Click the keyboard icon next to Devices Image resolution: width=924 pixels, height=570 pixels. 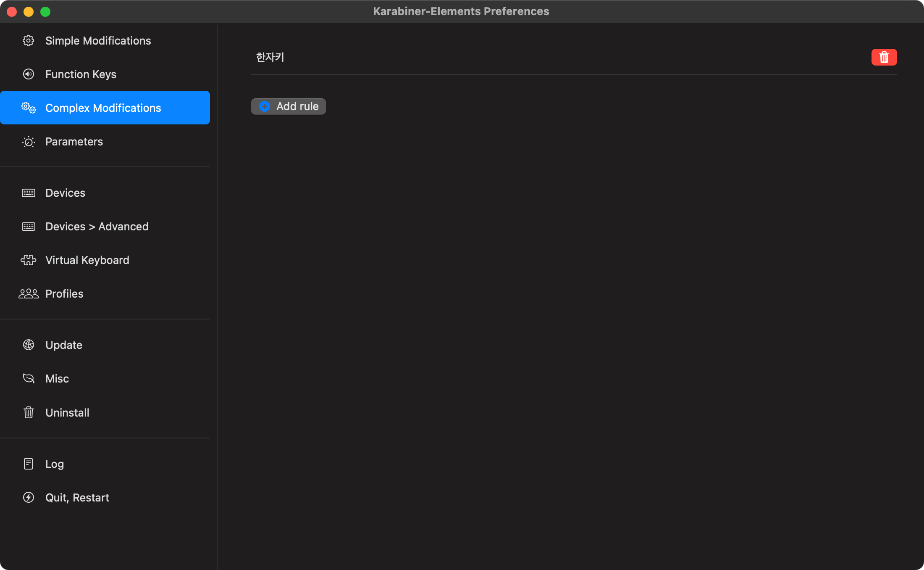(29, 193)
